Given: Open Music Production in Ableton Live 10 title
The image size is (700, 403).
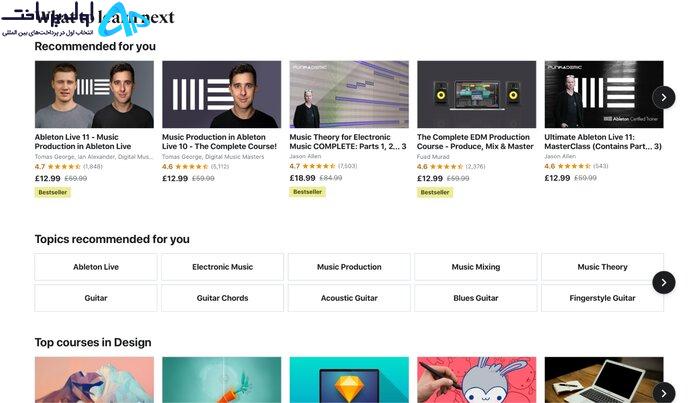Looking at the screenshot, I should [219, 141].
